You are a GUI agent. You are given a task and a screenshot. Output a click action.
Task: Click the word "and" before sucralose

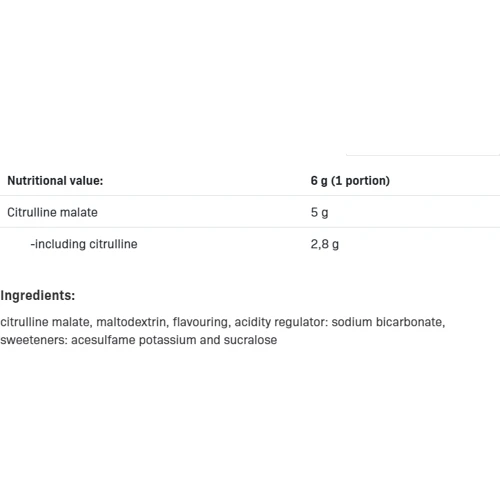210,340
